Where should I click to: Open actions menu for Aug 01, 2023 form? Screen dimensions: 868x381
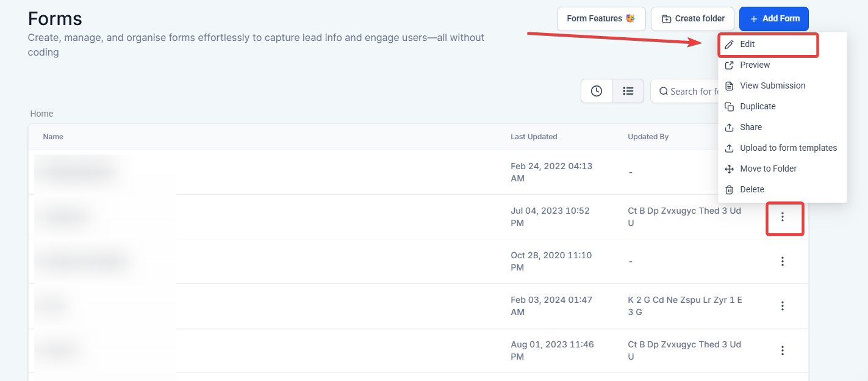783,350
